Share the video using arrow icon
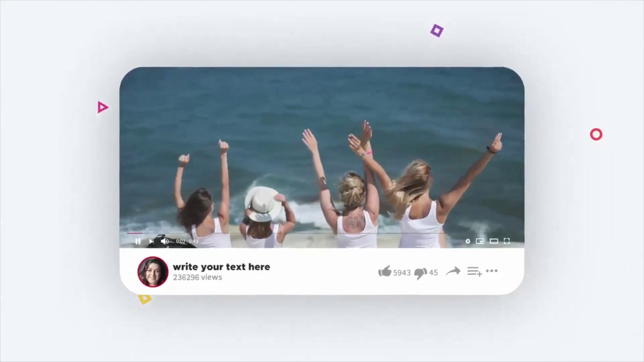 coord(453,271)
